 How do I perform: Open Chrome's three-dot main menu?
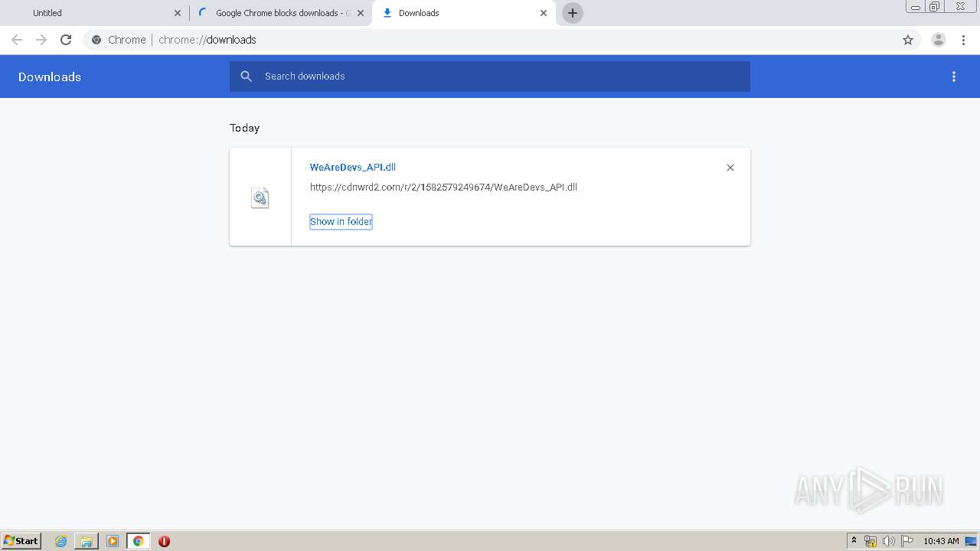tap(963, 40)
